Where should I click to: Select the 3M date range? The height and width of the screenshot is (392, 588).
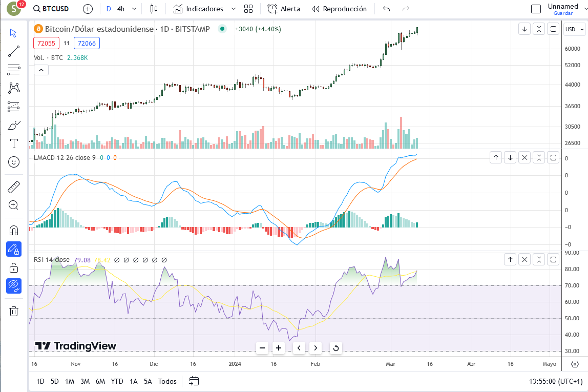(x=85, y=382)
